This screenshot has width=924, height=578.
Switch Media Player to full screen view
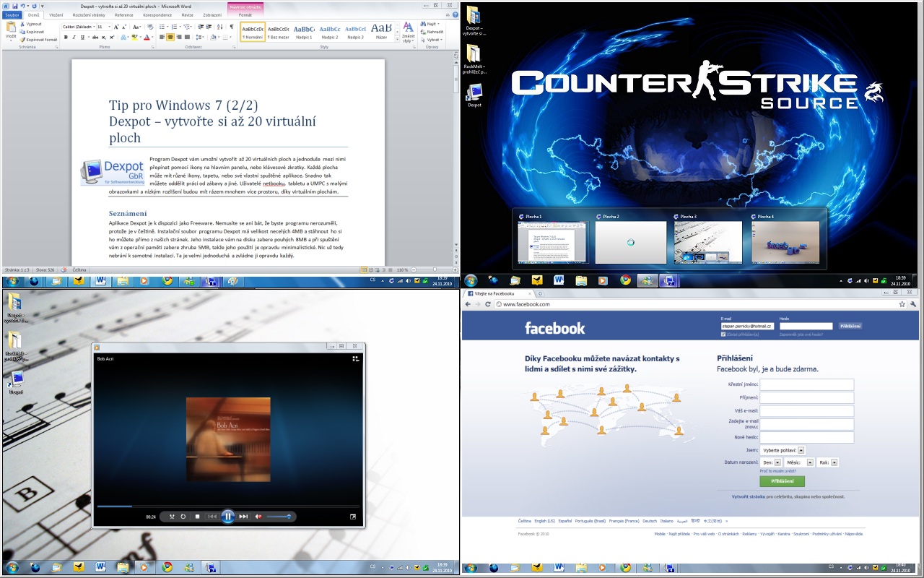[353, 517]
